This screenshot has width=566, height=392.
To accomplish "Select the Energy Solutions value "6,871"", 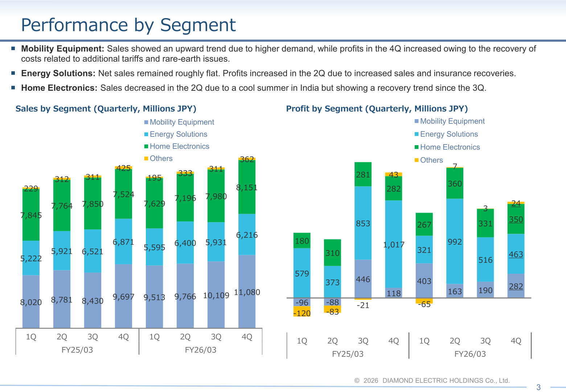I will 123,242.
